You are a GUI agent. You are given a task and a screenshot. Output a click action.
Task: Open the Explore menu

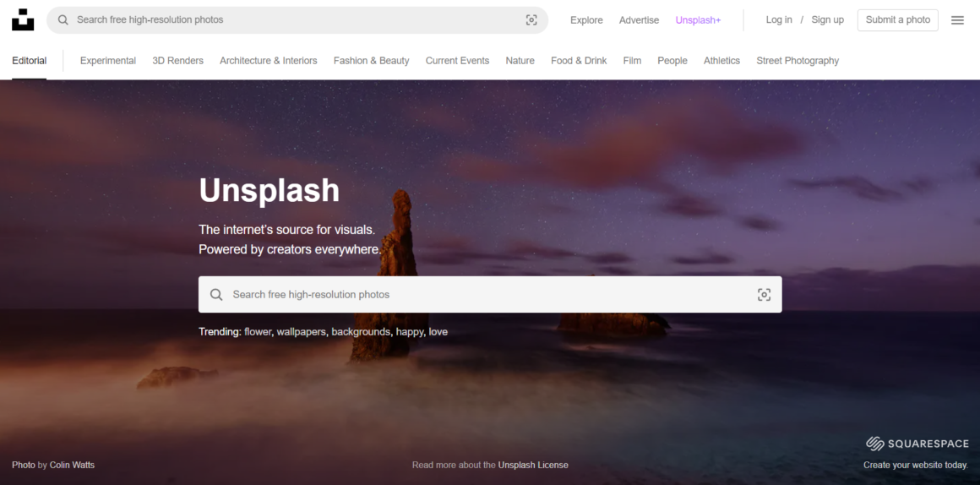(586, 20)
